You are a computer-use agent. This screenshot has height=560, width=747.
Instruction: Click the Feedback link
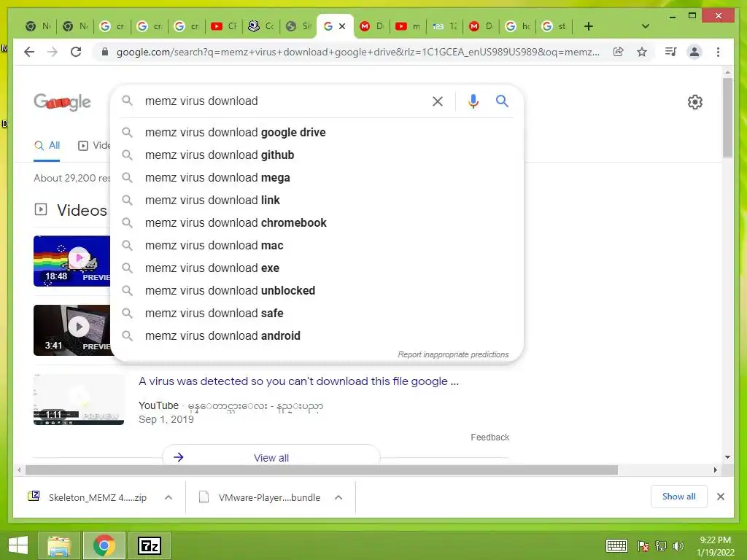pyautogui.click(x=489, y=437)
